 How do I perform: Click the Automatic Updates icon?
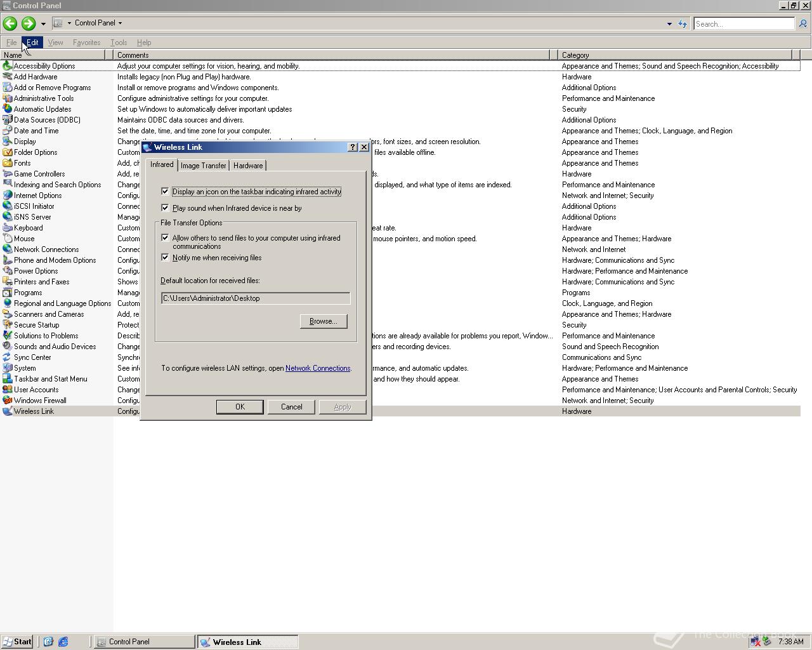[8, 109]
